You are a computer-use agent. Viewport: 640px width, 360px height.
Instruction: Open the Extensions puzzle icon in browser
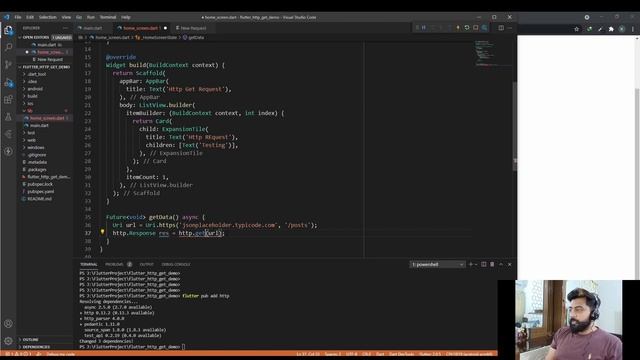coord(611,29)
